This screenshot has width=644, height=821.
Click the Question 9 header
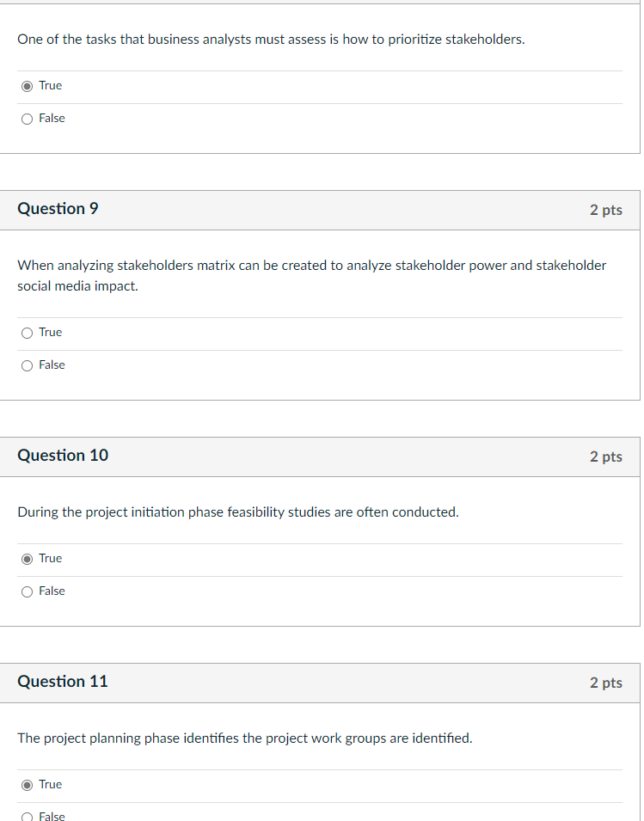(x=58, y=209)
